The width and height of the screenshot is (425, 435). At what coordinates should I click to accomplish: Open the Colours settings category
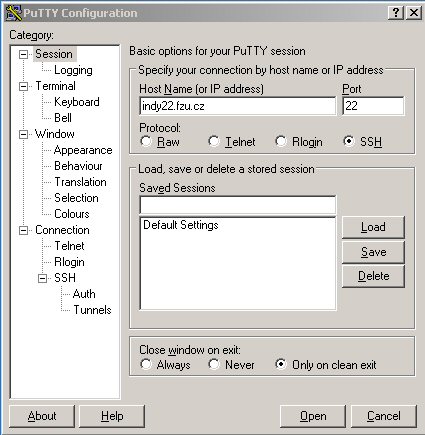pos(72,214)
